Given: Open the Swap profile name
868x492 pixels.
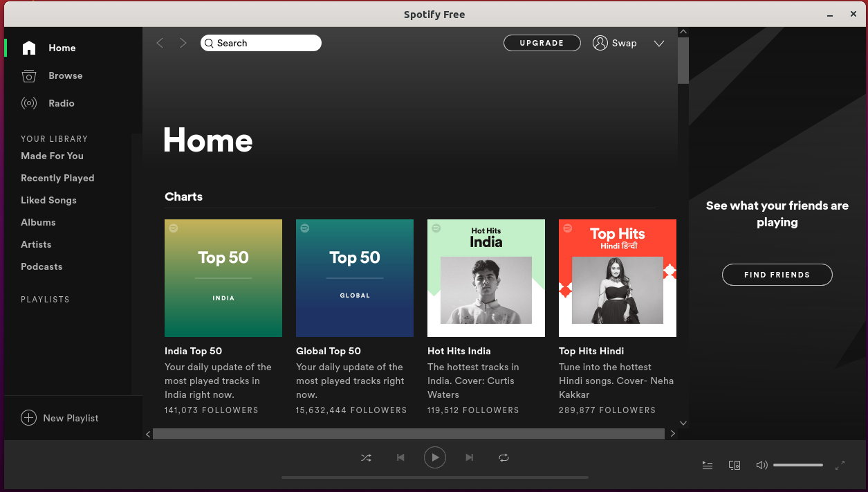Looking at the screenshot, I should [624, 43].
